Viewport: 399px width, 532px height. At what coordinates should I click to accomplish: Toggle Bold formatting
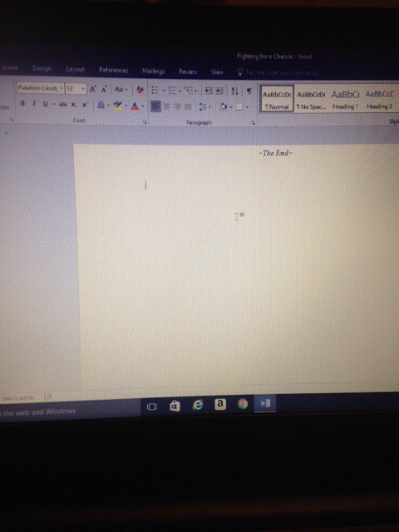[x=22, y=103]
